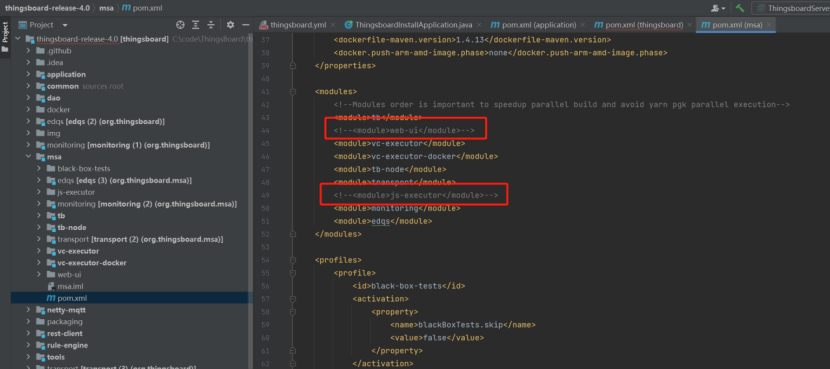Select edqs (3) org.thingsboard.msa module
The width and height of the screenshot is (830, 369).
(x=124, y=181)
